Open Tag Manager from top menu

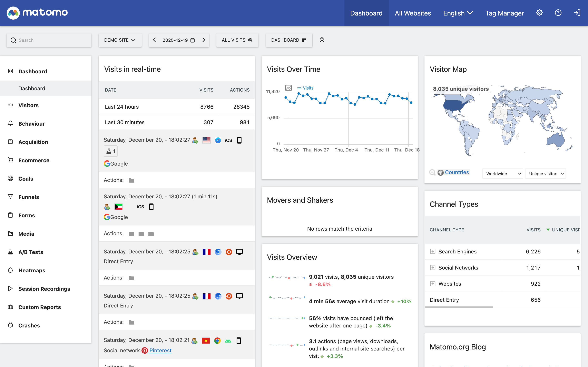(x=504, y=13)
